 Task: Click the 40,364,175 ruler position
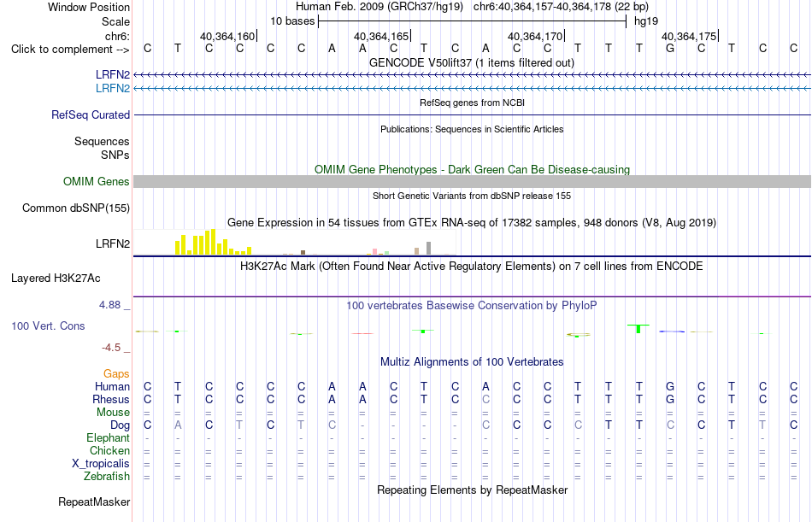point(689,36)
